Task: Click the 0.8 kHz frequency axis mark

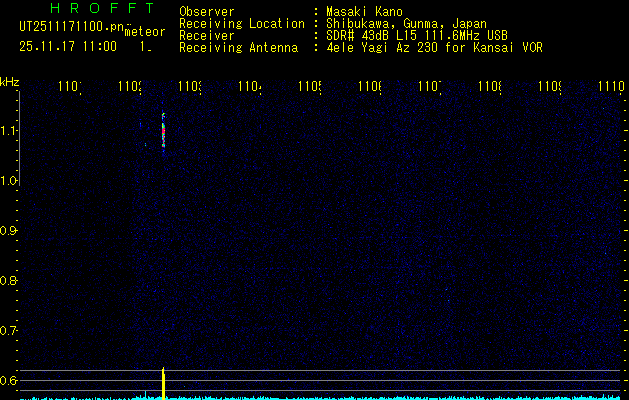Action: [9, 281]
